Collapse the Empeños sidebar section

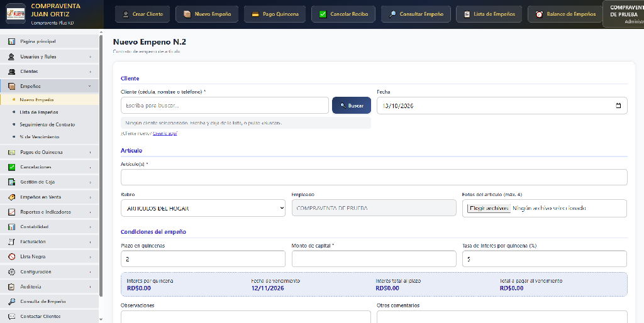[x=49, y=86]
